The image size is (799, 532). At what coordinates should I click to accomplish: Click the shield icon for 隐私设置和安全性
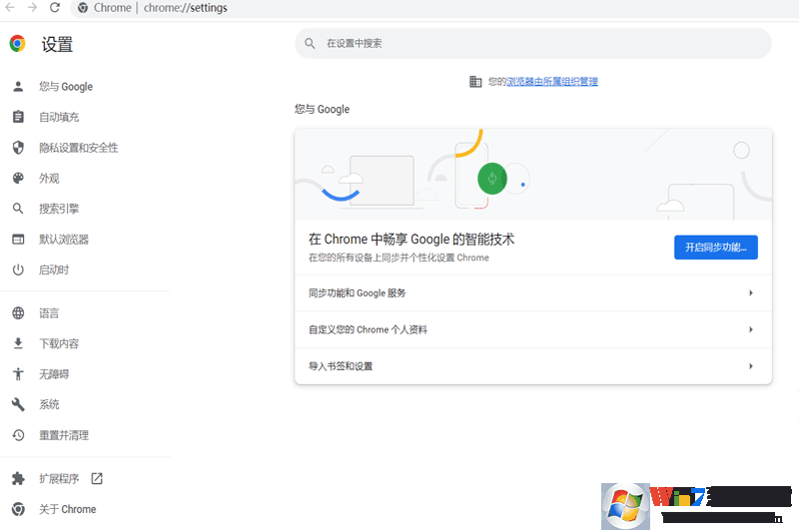(x=18, y=148)
